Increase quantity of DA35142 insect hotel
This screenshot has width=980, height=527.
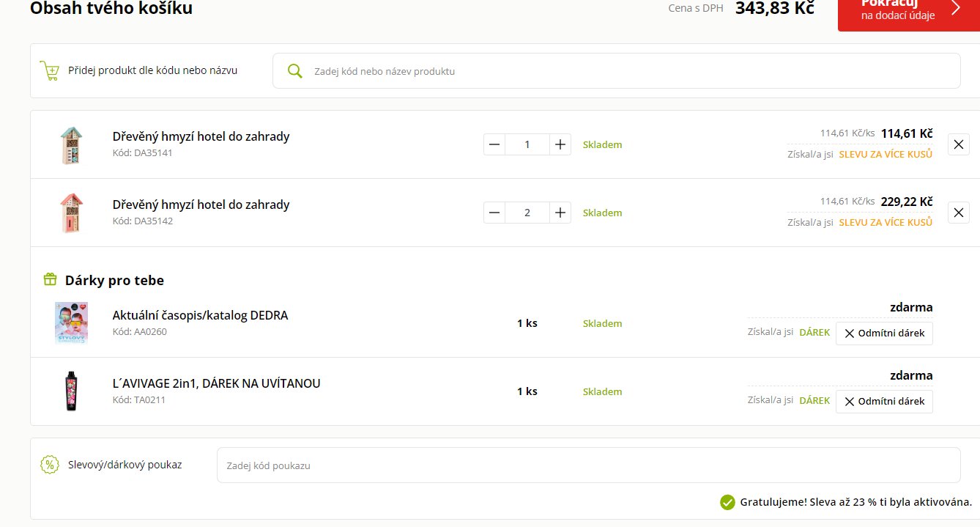click(x=560, y=213)
